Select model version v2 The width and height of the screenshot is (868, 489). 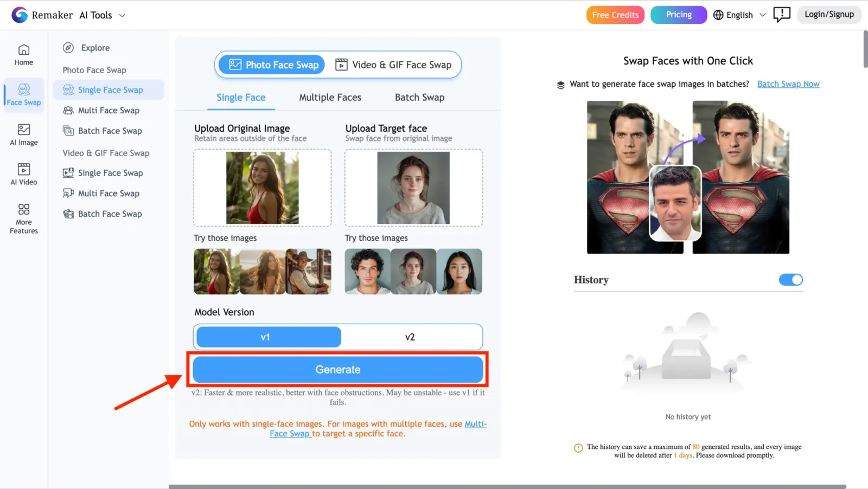[410, 337]
